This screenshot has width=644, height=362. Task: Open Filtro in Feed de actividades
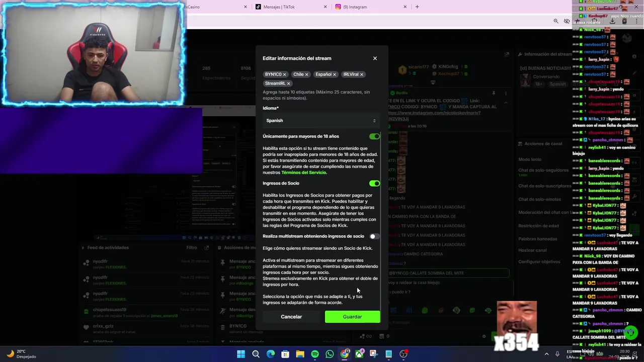point(192,248)
